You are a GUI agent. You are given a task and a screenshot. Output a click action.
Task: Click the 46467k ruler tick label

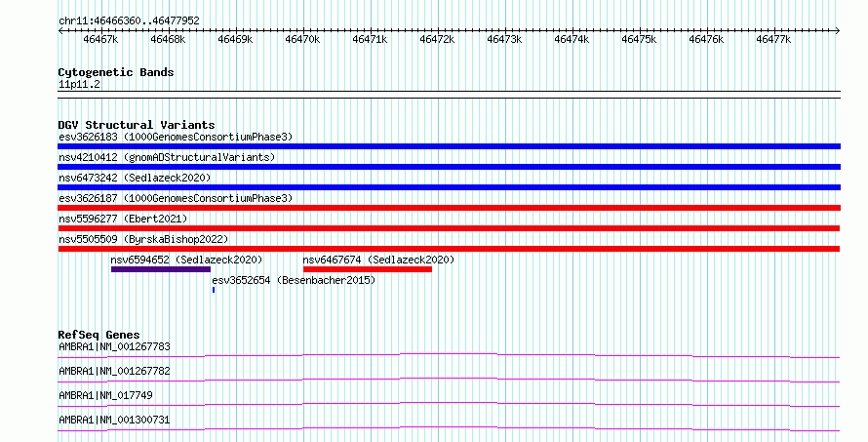tap(100, 39)
